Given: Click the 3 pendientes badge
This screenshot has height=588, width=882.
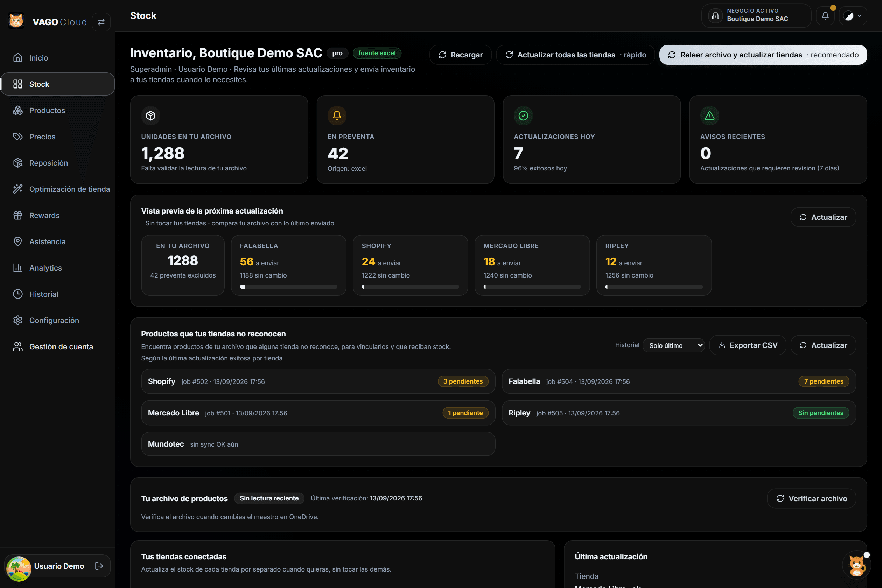Looking at the screenshot, I should pos(463,381).
